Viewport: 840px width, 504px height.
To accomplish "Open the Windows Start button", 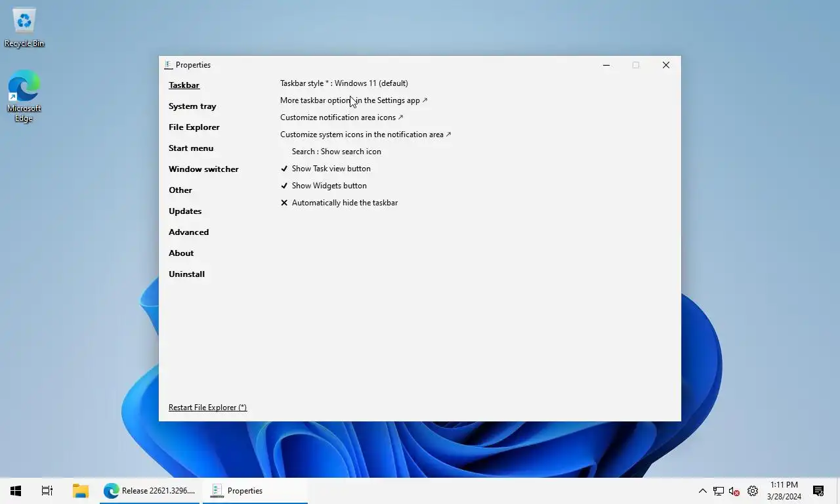I will [16, 490].
